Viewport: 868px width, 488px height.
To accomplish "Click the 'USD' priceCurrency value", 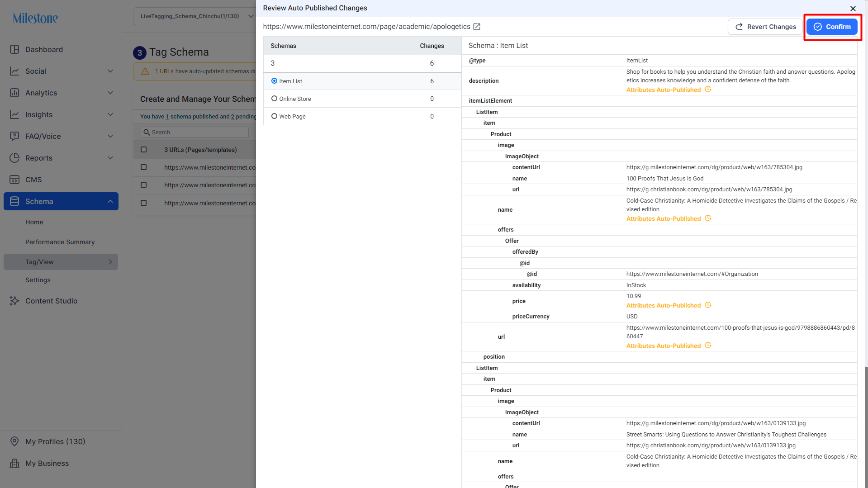I will point(632,317).
